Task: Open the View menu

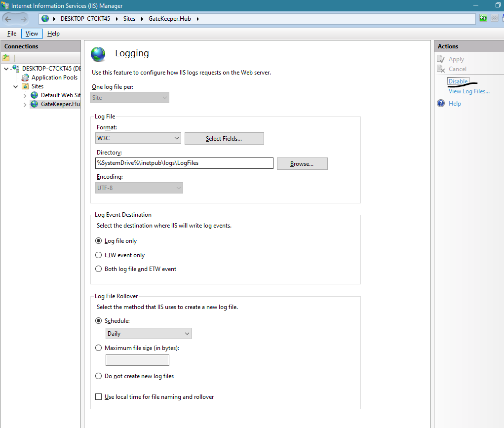Action: coord(32,34)
